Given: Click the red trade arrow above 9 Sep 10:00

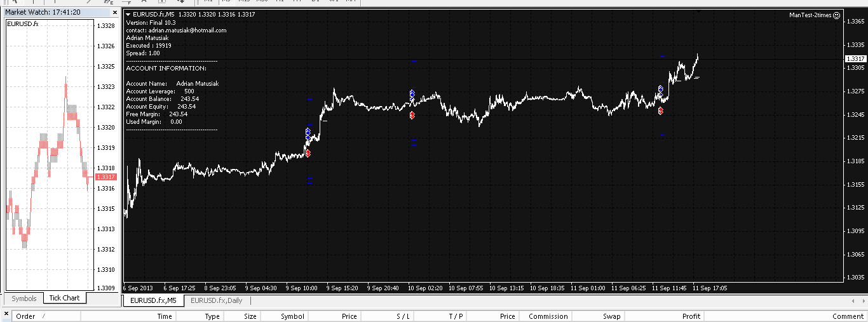Looking at the screenshot, I should pos(308,153).
